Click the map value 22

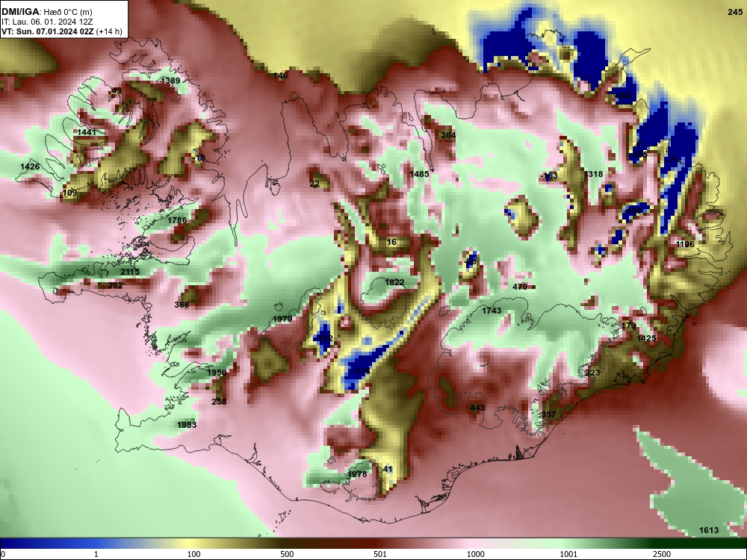[314, 184]
